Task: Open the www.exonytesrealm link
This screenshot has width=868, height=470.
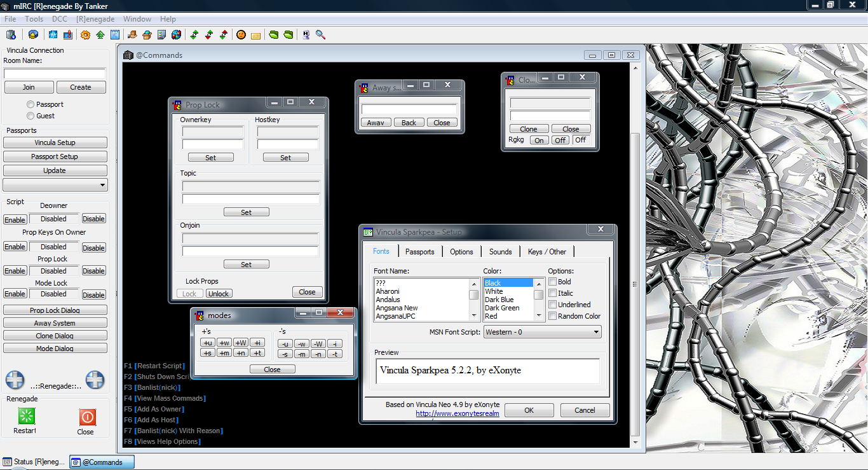Action: [x=458, y=413]
